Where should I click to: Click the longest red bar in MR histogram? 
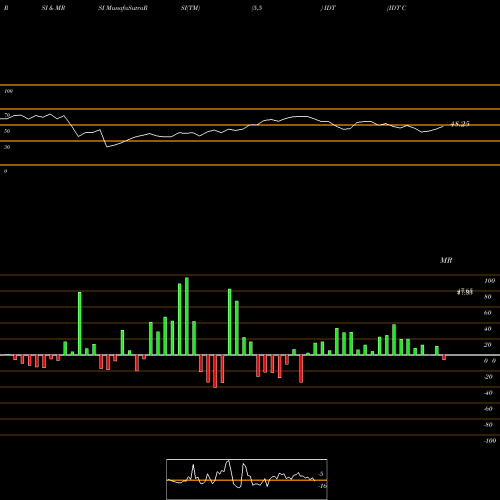pyautogui.click(x=215, y=371)
